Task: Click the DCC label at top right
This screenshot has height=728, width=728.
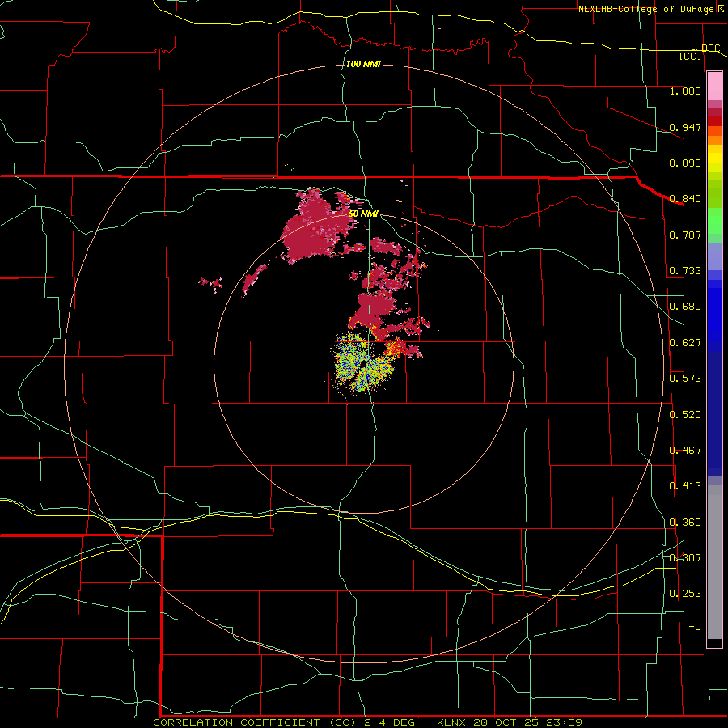Action: (710, 49)
